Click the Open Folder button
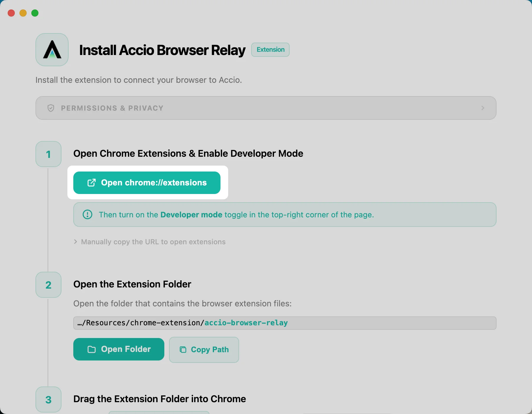532x414 pixels. pos(119,349)
